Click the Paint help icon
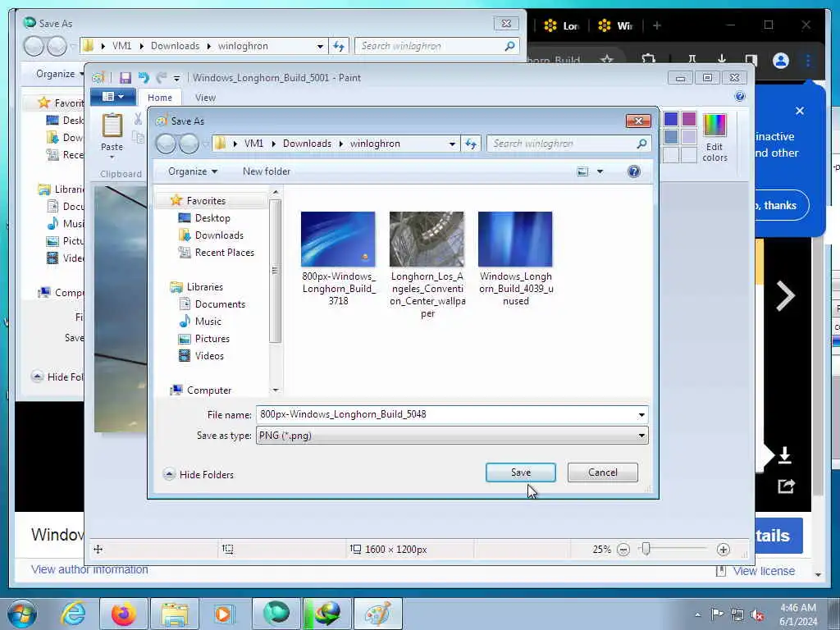 tap(740, 97)
